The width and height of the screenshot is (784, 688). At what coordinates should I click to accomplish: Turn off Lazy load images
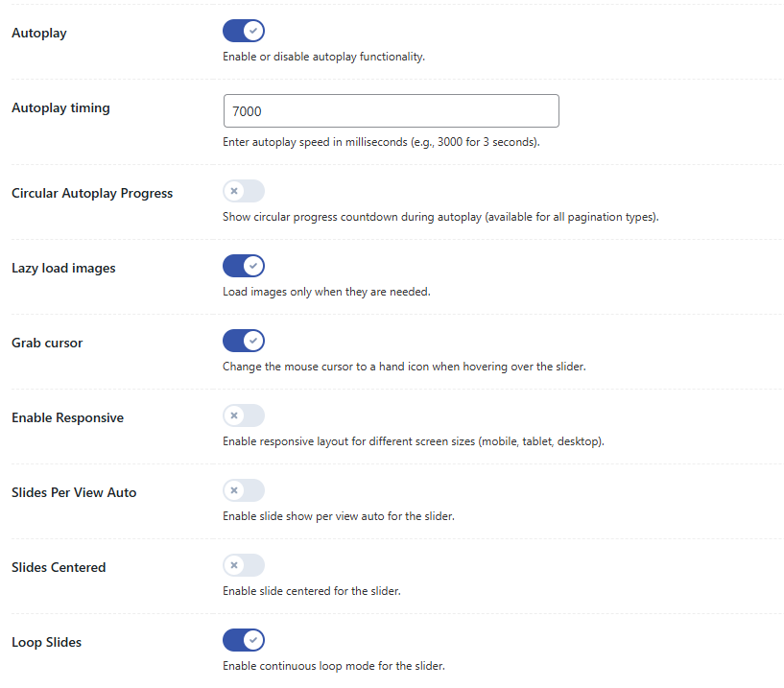243,266
